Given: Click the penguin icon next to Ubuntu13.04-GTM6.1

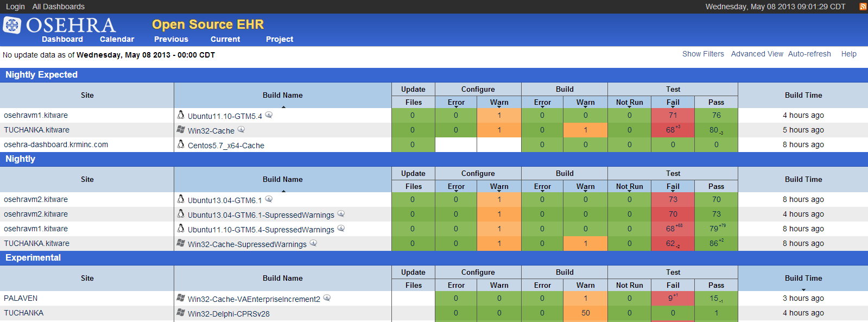Looking at the screenshot, I should pyautogui.click(x=181, y=199).
